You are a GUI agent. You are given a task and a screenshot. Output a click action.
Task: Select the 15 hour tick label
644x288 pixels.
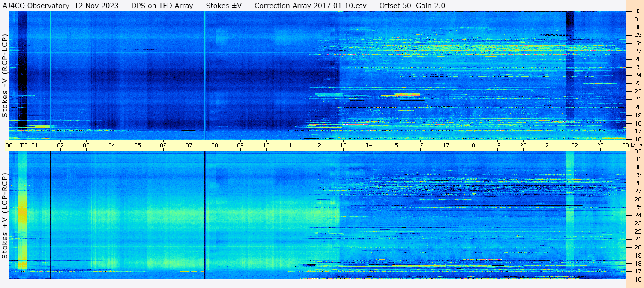(395, 145)
